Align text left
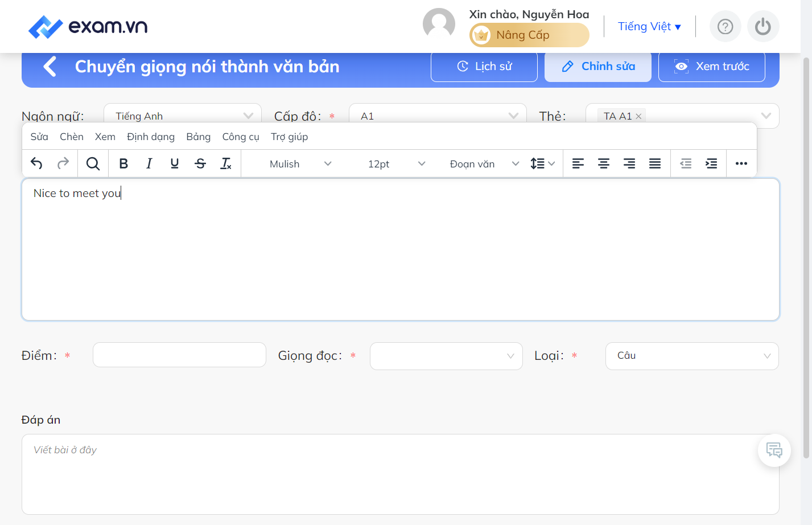 (x=578, y=163)
